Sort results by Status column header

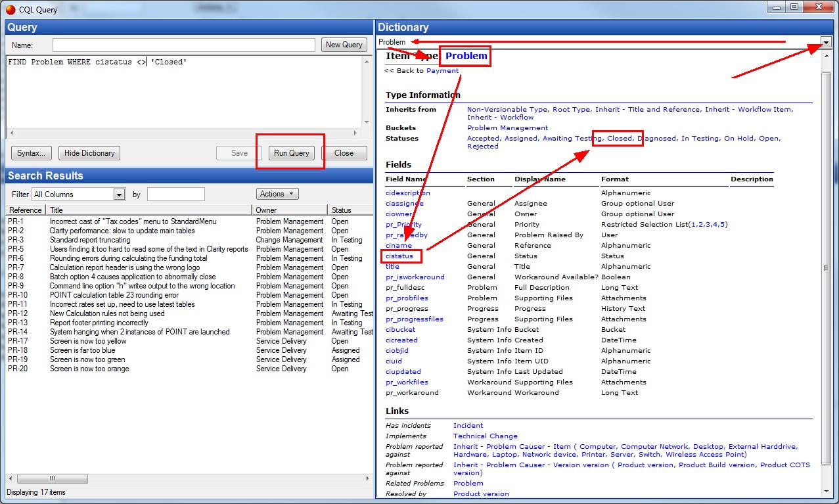point(350,210)
